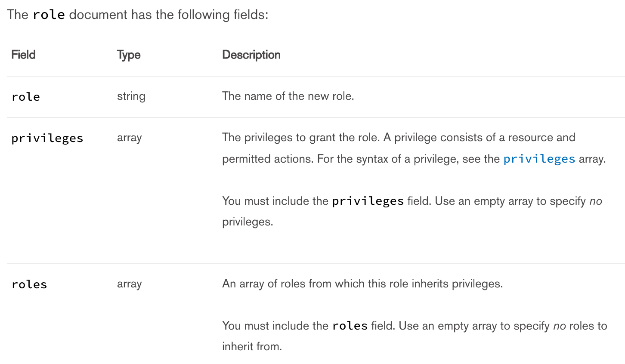Click the array type in privileges row
Screen dimensions: 625x364
pos(129,138)
